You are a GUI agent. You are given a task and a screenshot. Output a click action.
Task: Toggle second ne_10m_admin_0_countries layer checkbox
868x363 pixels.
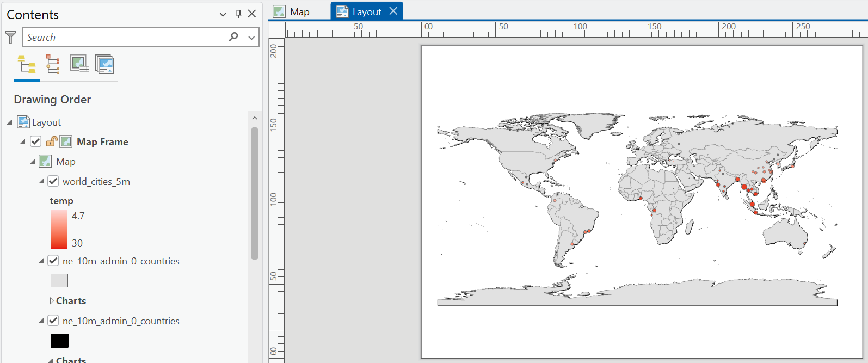pos(53,321)
